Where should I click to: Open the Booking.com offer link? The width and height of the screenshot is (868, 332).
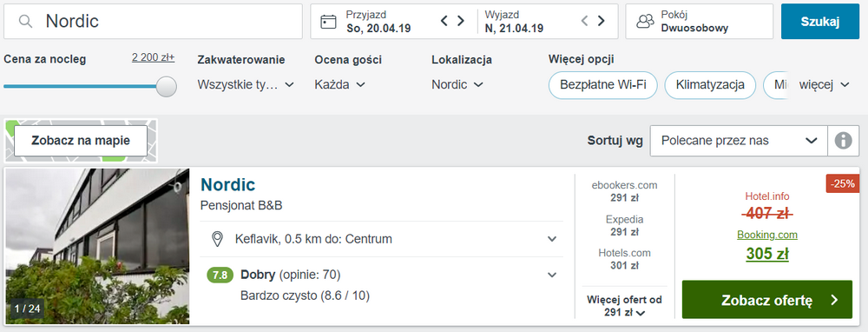pyautogui.click(x=766, y=235)
